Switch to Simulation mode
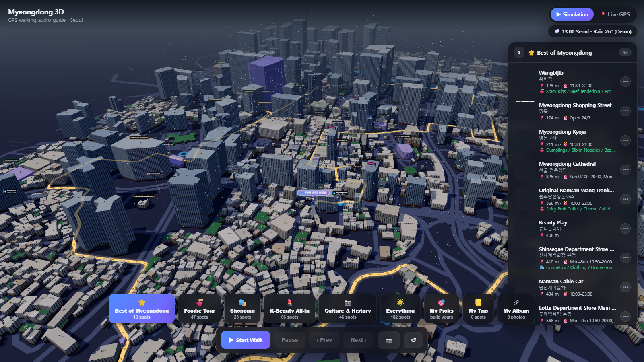644x362 pixels. 572,14
